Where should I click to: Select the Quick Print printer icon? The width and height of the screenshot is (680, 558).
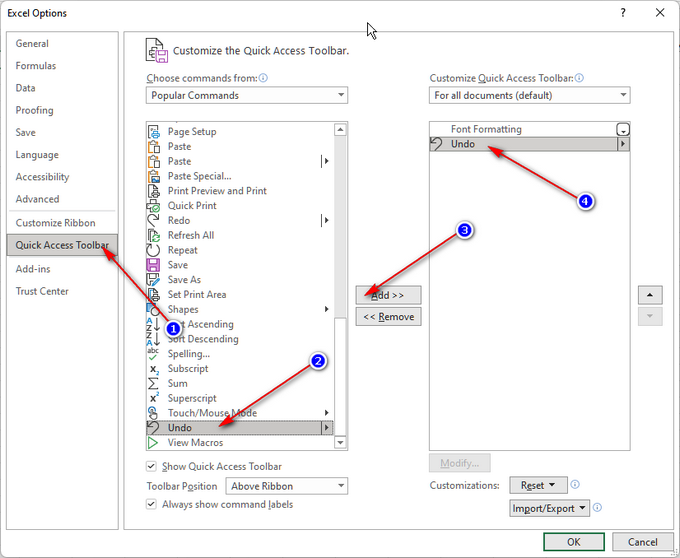tap(154, 206)
